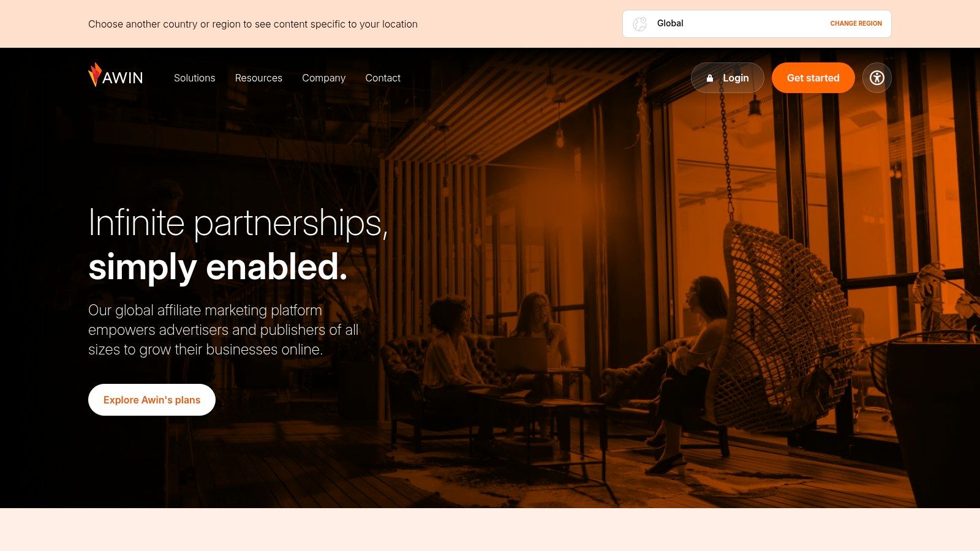This screenshot has height=551, width=980.
Task: Click the globe icon next to Global
Action: click(x=640, y=24)
